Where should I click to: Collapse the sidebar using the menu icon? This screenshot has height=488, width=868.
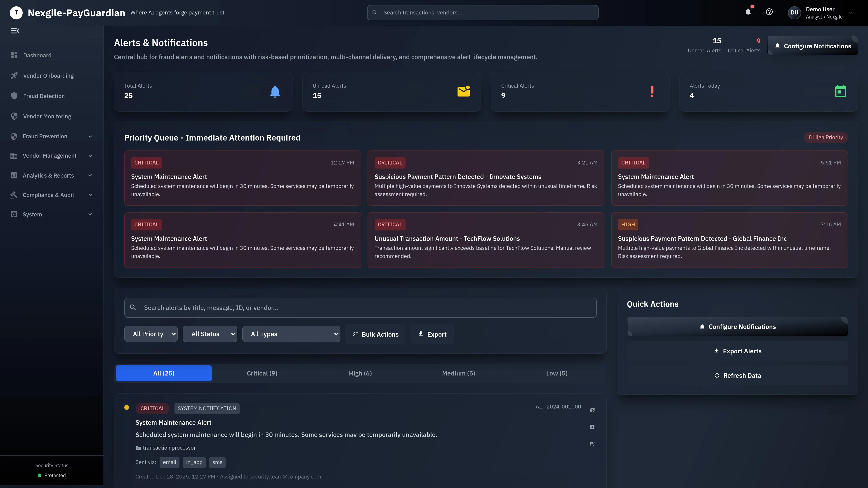15,31
